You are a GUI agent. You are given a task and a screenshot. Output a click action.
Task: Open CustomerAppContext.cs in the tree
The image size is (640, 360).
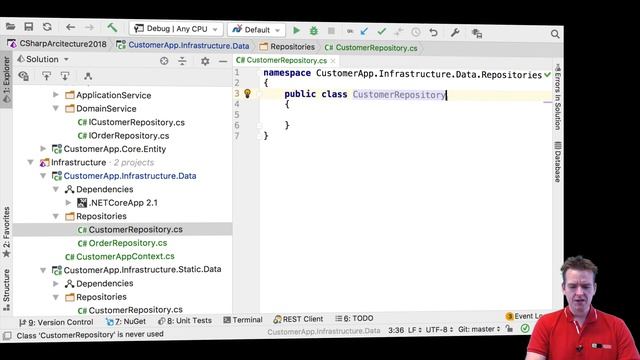[120, 256]
